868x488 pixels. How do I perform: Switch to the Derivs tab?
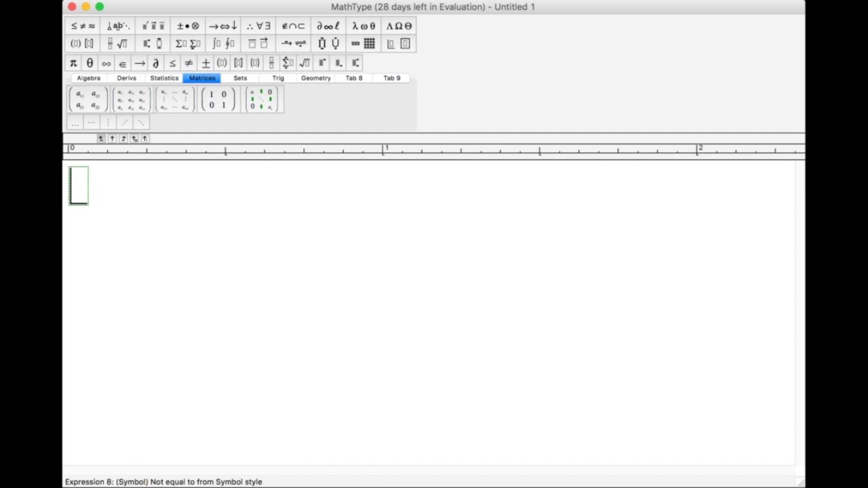coord(126,78)
